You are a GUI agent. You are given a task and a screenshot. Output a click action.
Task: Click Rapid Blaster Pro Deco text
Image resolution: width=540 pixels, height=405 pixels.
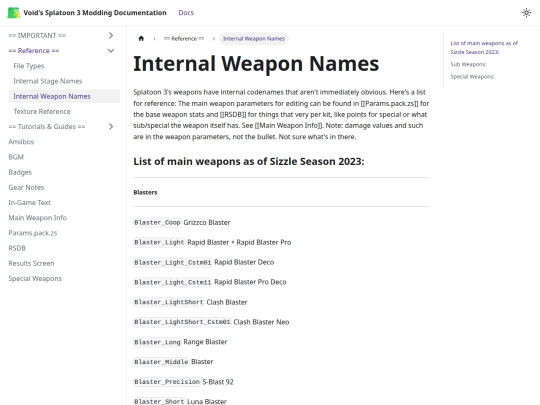(x=250, y=282)
